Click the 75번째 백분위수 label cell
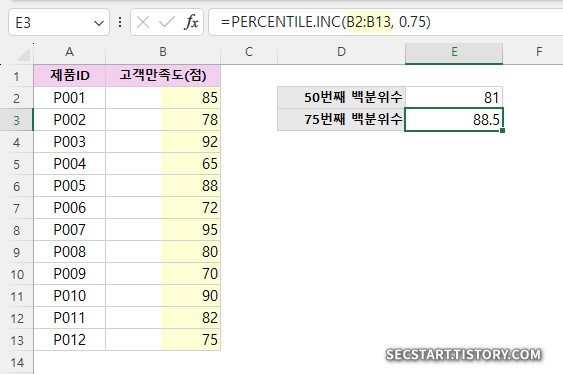 pos(341,120)
